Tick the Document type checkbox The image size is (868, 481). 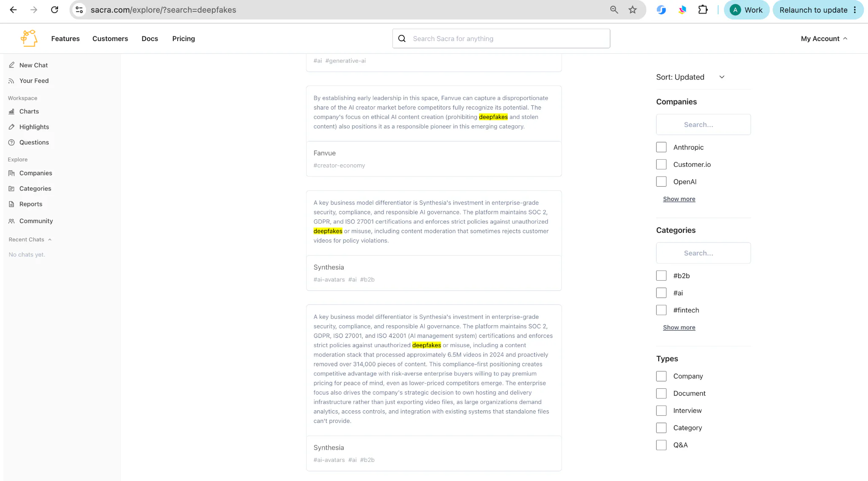pyautogui.click(x=661, y=393)
